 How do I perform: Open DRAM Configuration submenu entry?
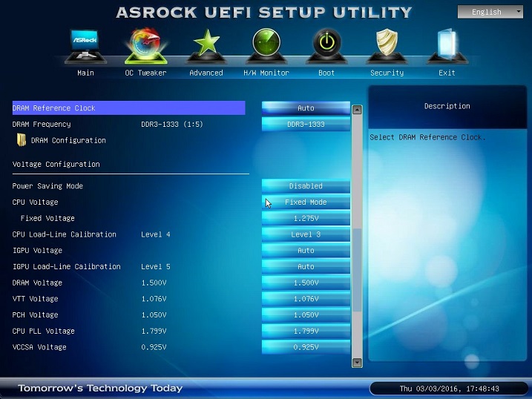click(x=68, y=140)
